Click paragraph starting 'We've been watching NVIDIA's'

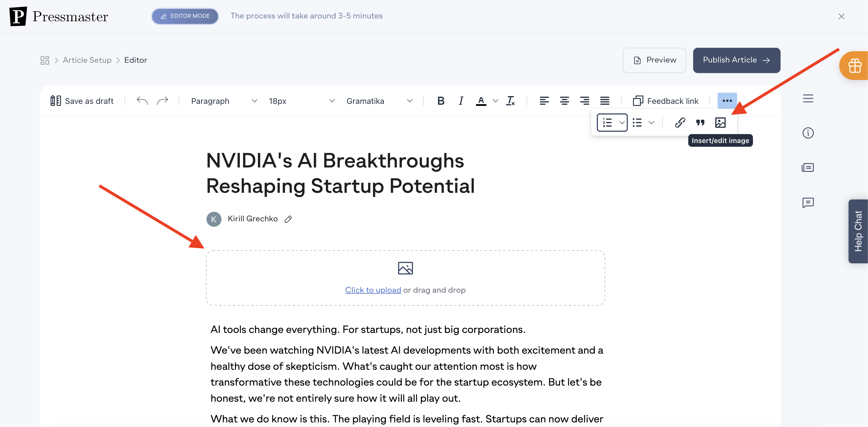click(407, 374)
